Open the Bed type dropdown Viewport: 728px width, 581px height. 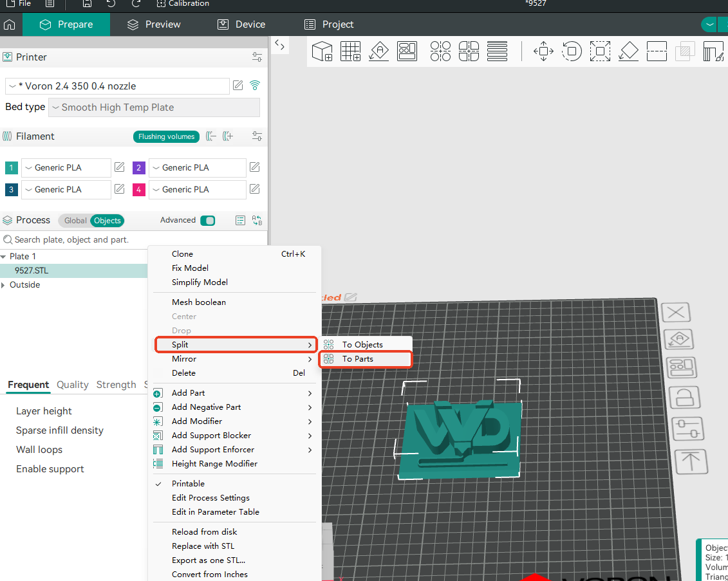[x=154, y=107]
